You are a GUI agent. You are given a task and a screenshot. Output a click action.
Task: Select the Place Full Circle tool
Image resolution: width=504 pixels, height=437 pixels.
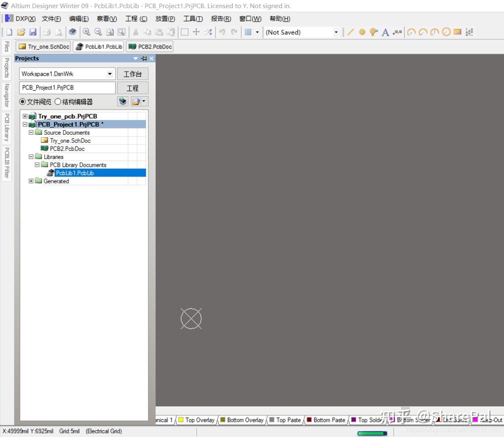pyautogui.click(x=446, y=32)
